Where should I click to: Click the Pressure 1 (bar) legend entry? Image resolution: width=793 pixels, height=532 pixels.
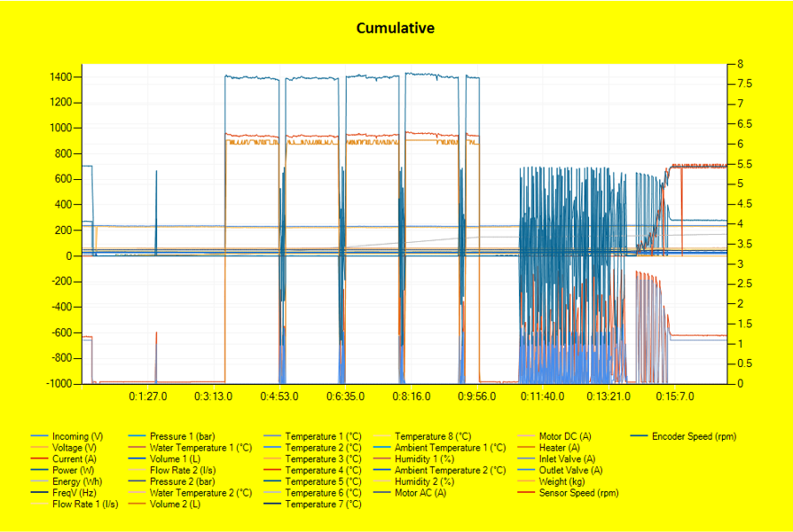point(181,436)
